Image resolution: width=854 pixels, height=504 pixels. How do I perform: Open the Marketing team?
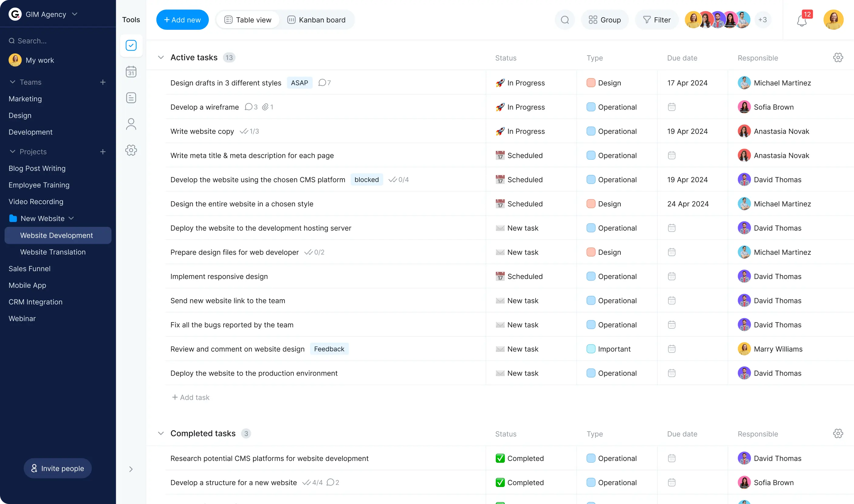(x=25, y=99)
